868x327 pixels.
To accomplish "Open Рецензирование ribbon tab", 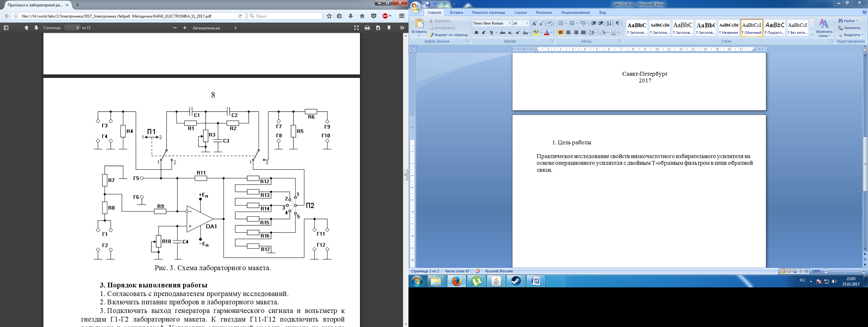I will pyautogui.click(x=575, y=12).
